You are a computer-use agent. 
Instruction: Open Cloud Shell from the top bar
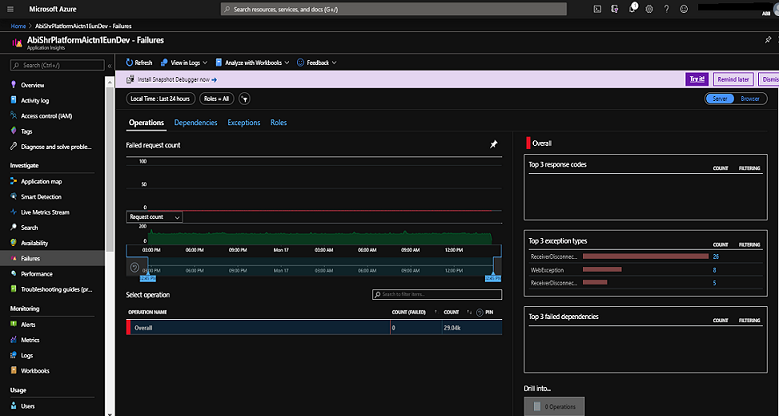point(597,9)
